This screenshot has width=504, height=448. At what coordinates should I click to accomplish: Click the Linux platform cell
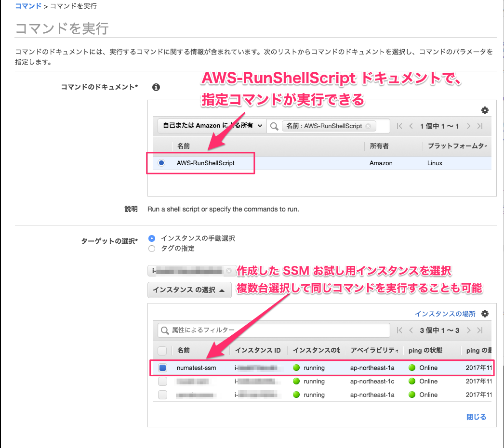click(x=435, y=163)
